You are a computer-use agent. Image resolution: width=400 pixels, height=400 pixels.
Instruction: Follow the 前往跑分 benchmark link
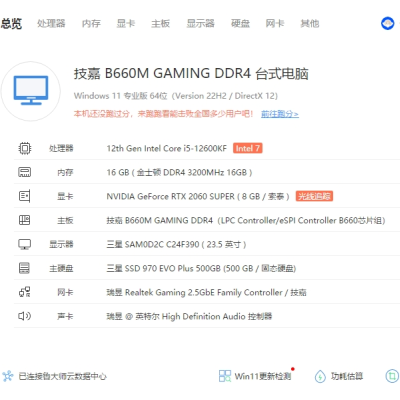point(280,114)
